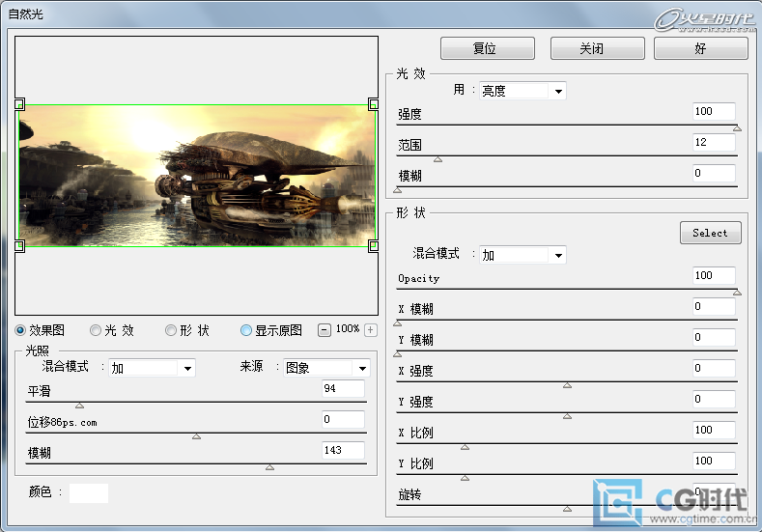Screen dimensions: 762x532
Task: Open the 用 亮度 dropdown
Action: (x=522, y=91)
